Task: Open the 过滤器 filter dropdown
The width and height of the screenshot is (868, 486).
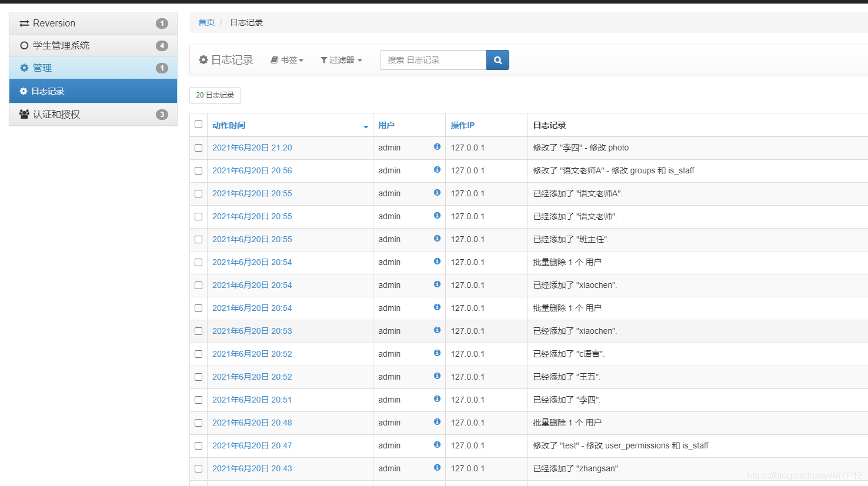Action: (341, 60)
